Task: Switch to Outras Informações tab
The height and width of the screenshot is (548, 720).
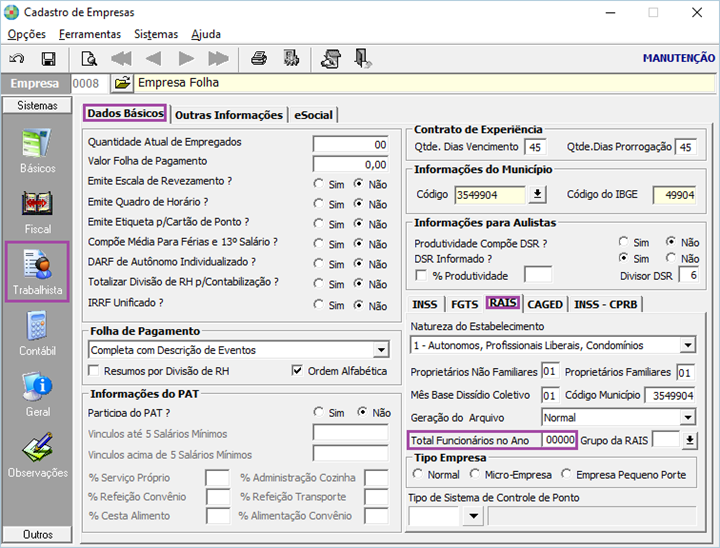Action: pos(229,115)
